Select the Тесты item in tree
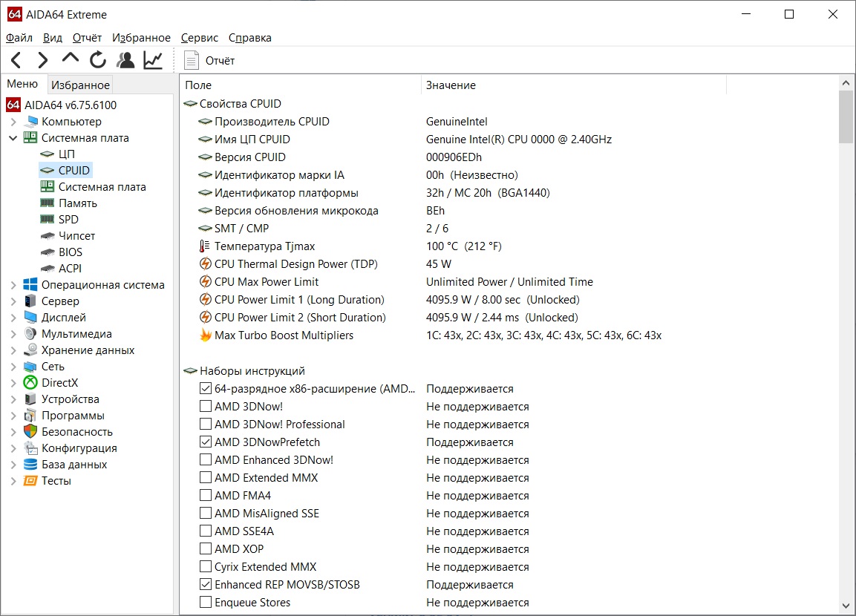 tap(56, 481)
